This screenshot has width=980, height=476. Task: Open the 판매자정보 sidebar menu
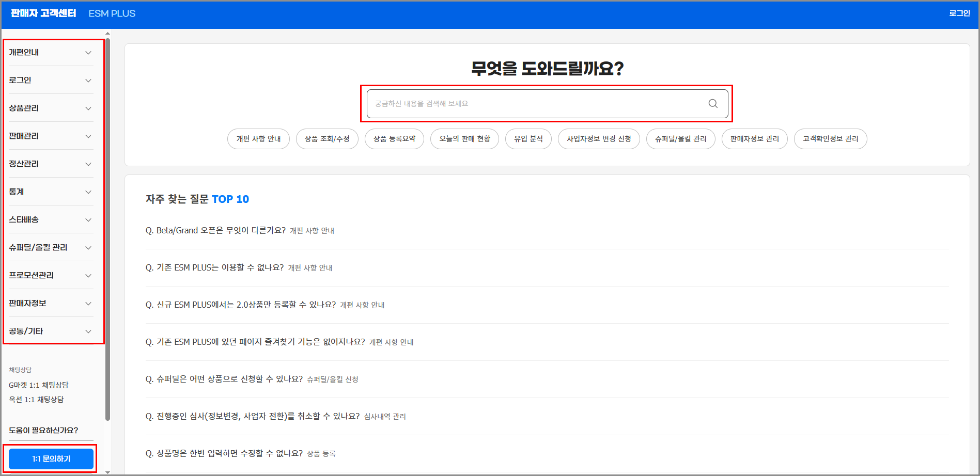[51, 303]
